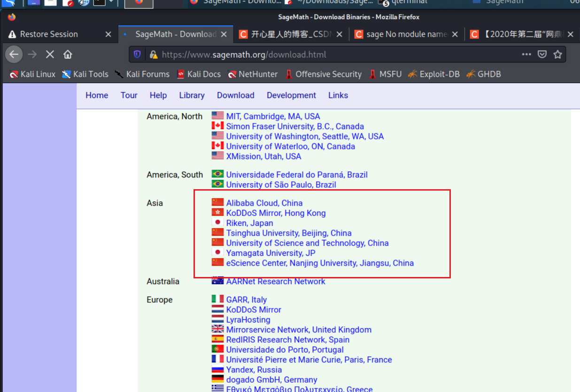Close the 【2020年第二届 tab

click(x=571, y=34)
